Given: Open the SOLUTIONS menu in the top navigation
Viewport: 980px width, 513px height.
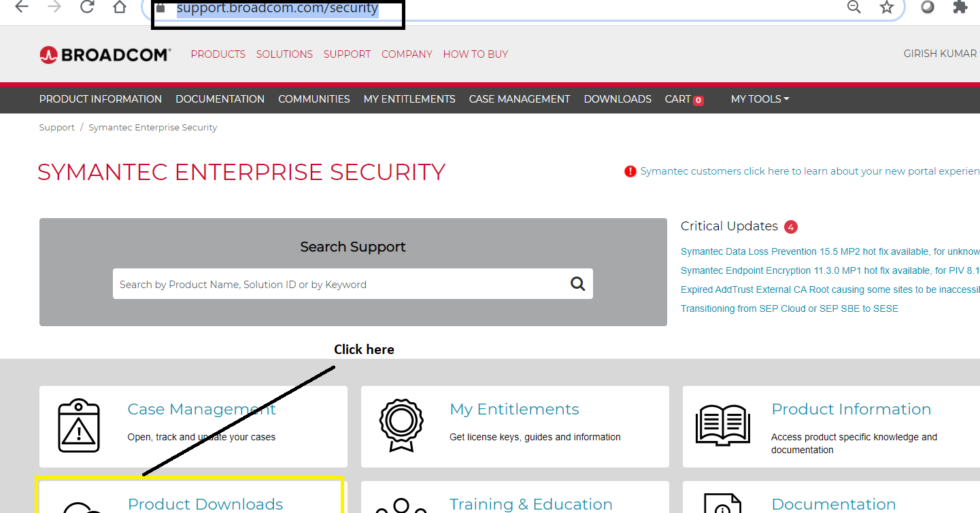Looking at the screenshot, I should (x=284, y=54).
